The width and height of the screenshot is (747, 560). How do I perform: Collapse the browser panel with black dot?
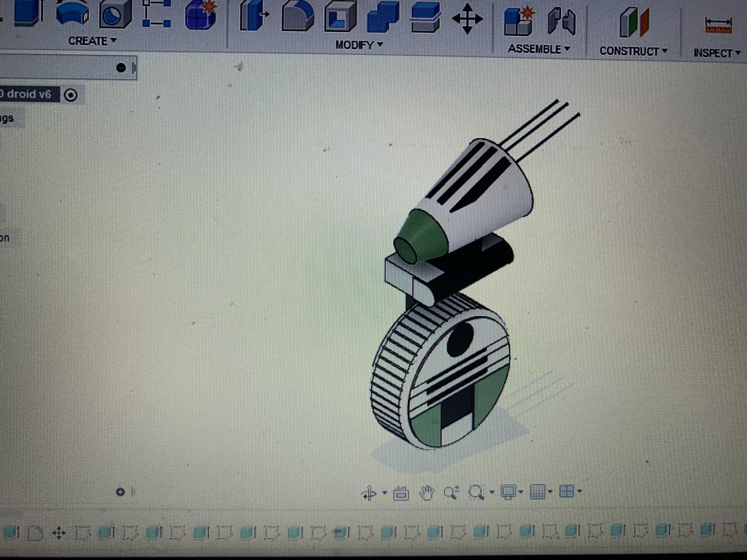pyautogui.click(x=121, y=68)
